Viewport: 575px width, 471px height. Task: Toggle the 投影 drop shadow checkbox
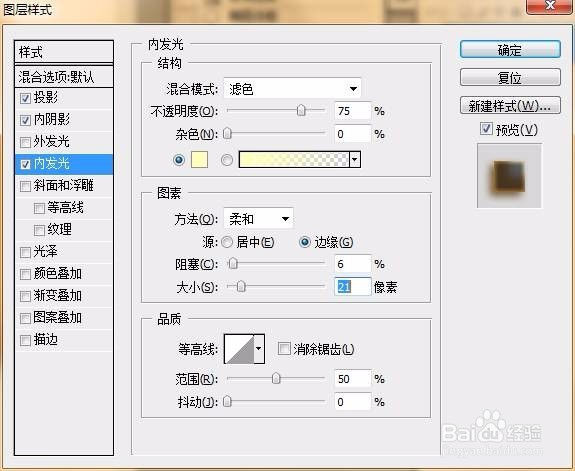25,98
